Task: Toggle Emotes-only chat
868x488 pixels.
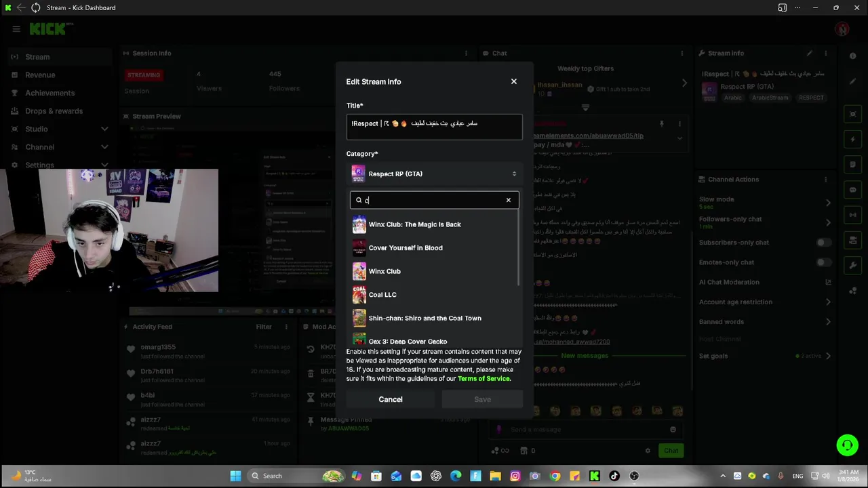Action: [x=823, y=262]
